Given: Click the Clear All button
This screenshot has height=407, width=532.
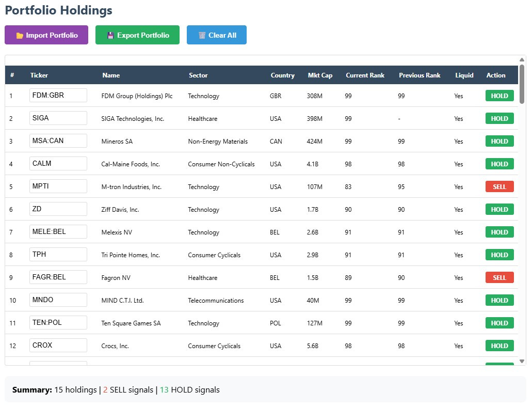Looking at the screenshot, I should coord(217,35).
